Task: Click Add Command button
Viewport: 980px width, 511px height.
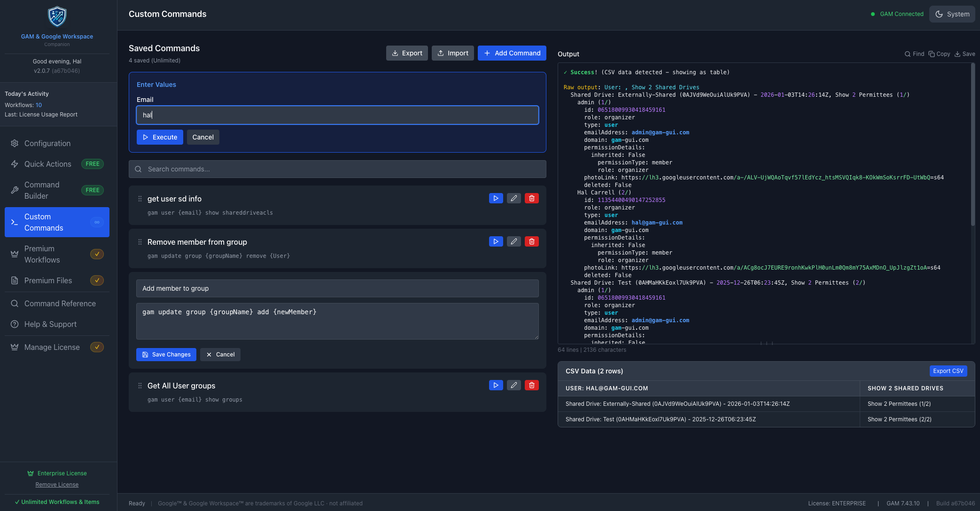Action: pyautogui.click(x=512, y=53)
